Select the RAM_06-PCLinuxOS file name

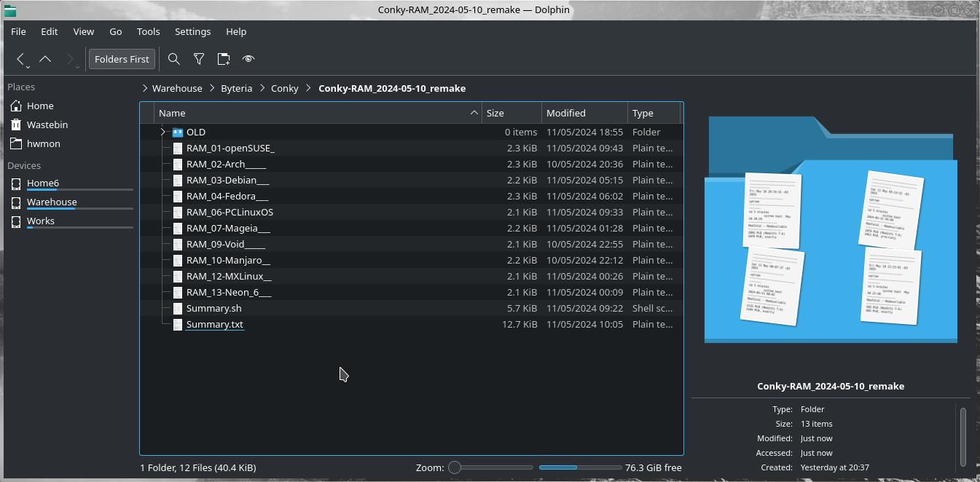coord(230,212)
